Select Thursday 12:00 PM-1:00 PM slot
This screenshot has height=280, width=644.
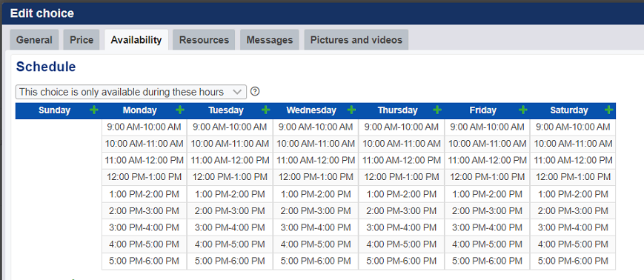(401, 177)
